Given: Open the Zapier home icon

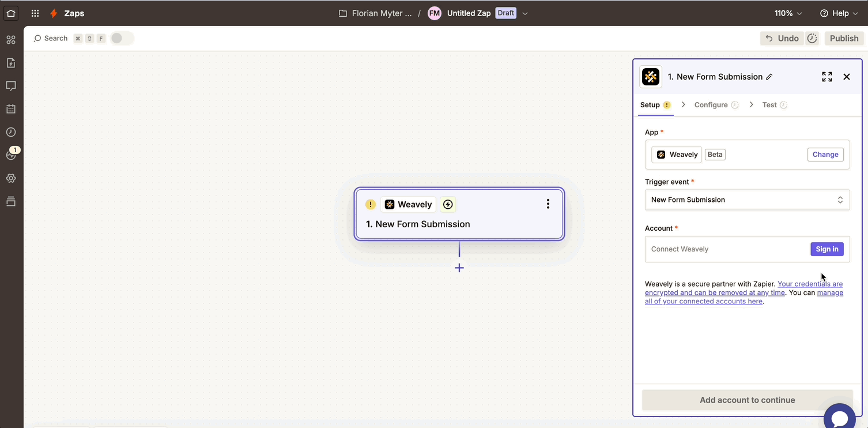Looking at the screenshot, I should coord(11,13).
